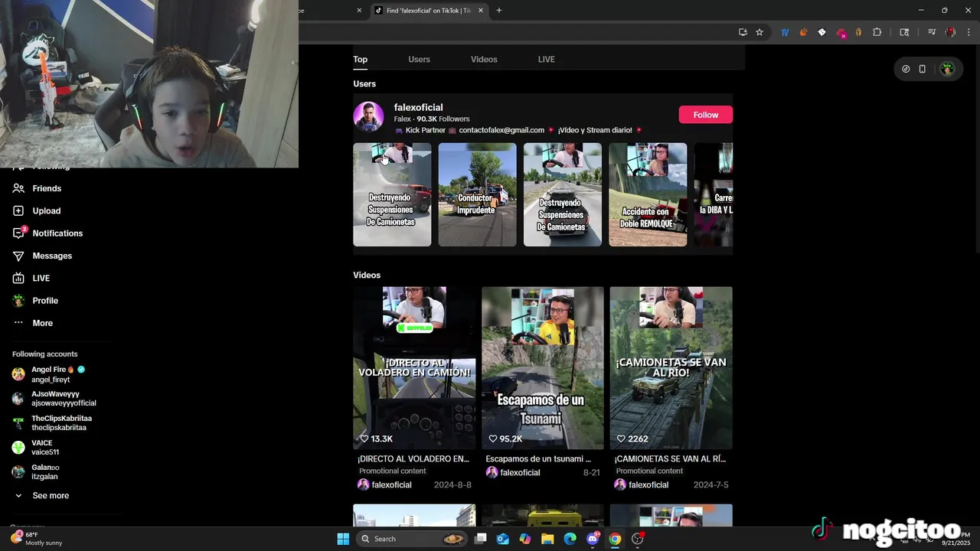Follow the falexoficial account
980x551 pixels.
[705, 115]
